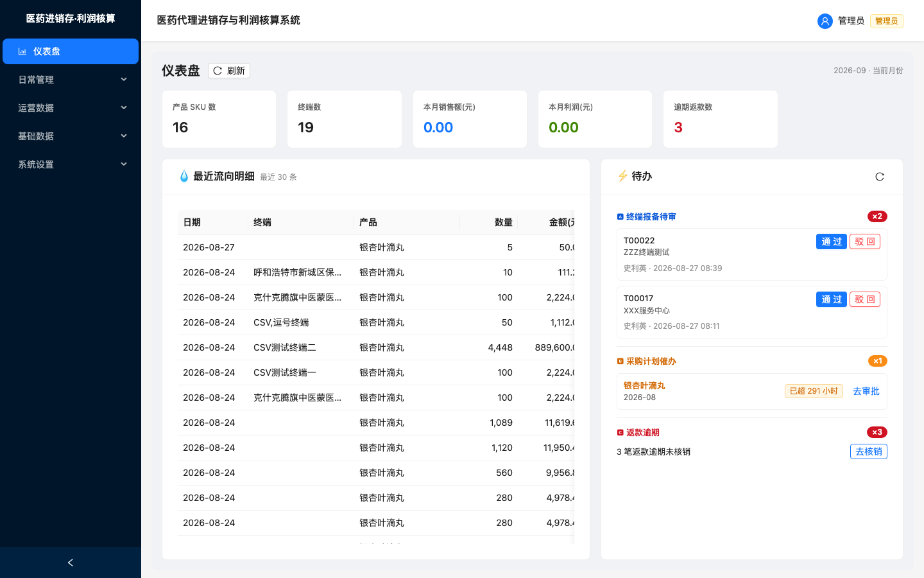The image size is (924, 578).
Task: Click 呼和浩特市新城区保... terminal cell
Action: (x=297, y=272)
